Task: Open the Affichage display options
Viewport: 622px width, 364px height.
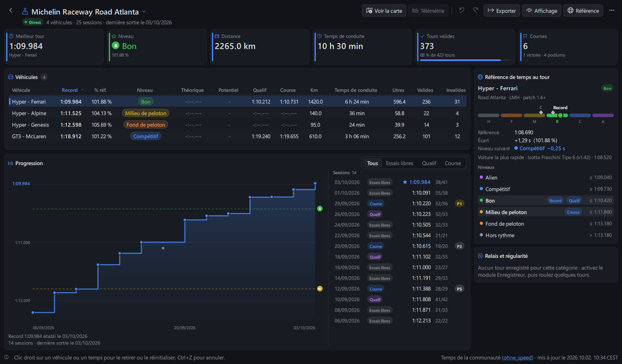Action: point(542,11)
